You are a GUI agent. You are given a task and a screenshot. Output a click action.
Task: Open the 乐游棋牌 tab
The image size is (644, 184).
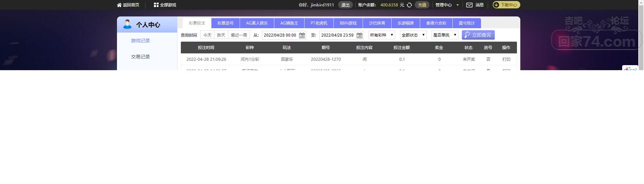coord(406,23)
